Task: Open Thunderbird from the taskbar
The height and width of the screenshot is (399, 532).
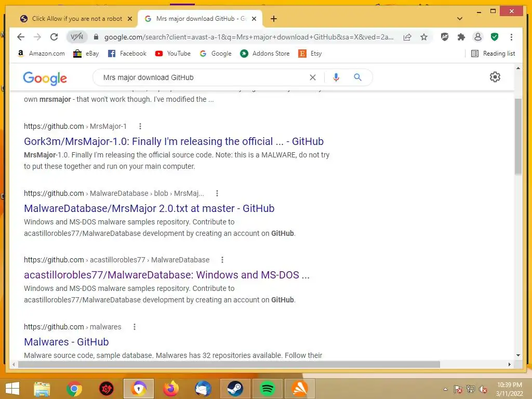Action: pos(203,389)
